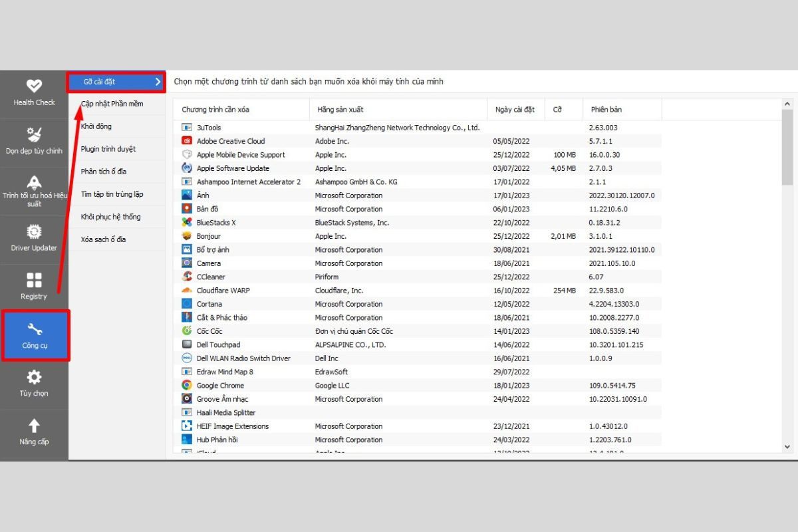The height and width of the screenshot is (532, 798).
Task: Click the Apple Mobile Device Support icon
Action: 187,154
